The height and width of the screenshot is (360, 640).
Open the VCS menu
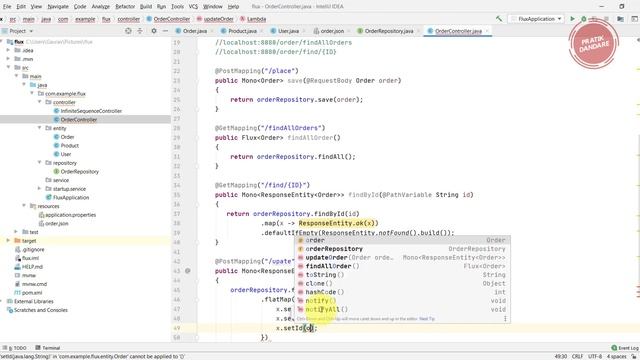tap(193, 7)
